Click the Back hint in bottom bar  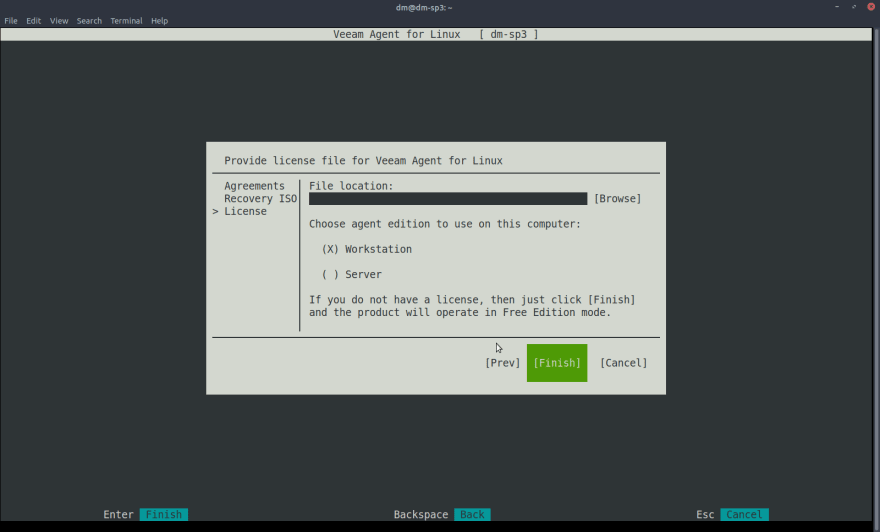pos(472,515)
